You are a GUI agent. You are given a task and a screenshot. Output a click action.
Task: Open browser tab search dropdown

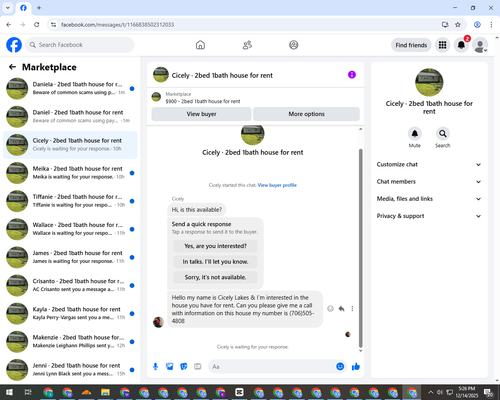pyautogui.click(x=8, y=8)
